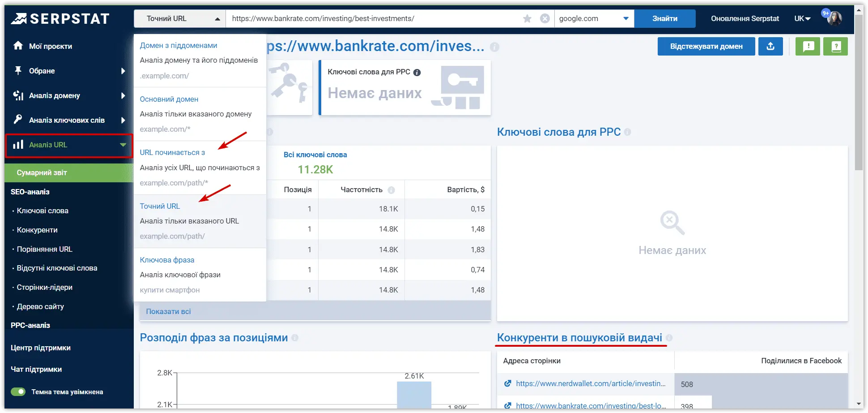Click the info icon next to Ключові слова для PPC card
Screen dimensions: 868x413
(417, 72)
